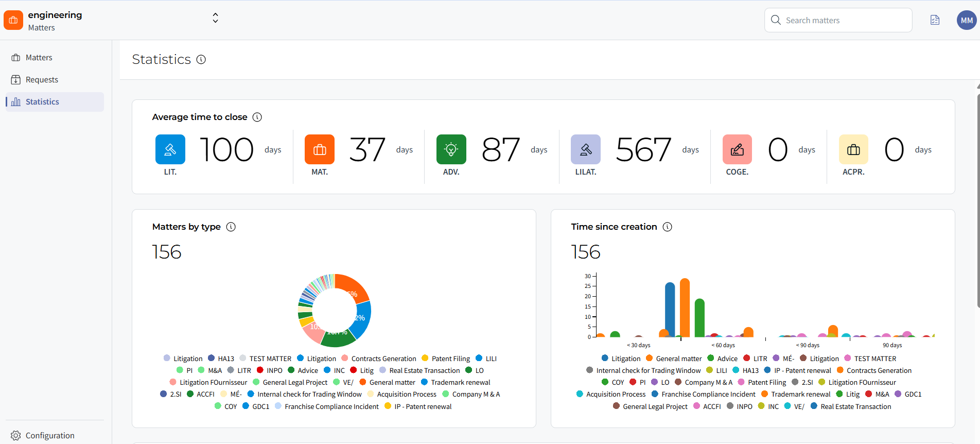Expand the engineering workspace switcher

pos(215,18)
